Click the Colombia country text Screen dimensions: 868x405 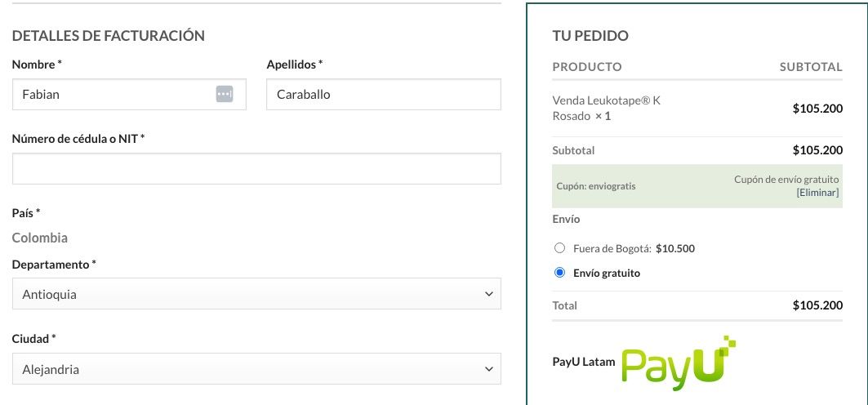(x=40, y=238)
